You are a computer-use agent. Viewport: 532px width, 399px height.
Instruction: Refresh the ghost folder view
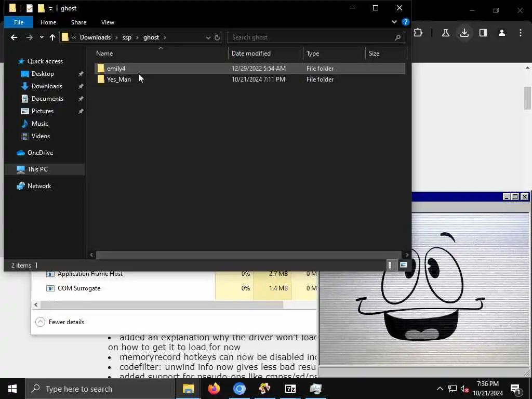coord(217,37)
